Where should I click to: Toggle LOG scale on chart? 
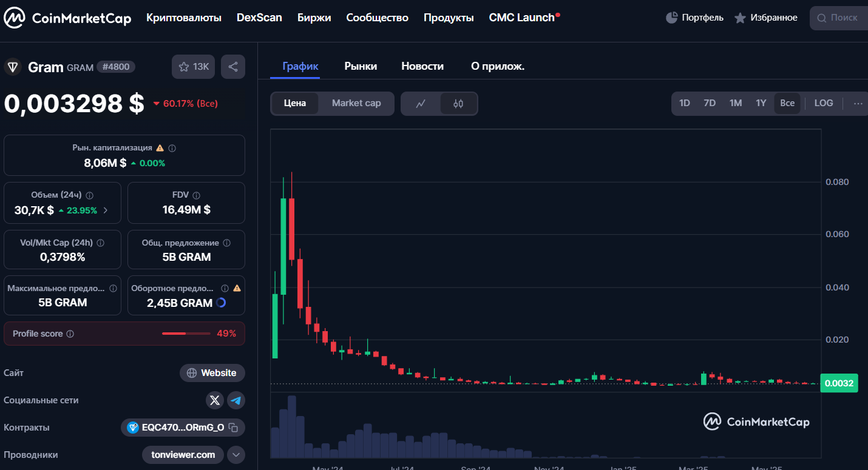[x=824, y=103]
